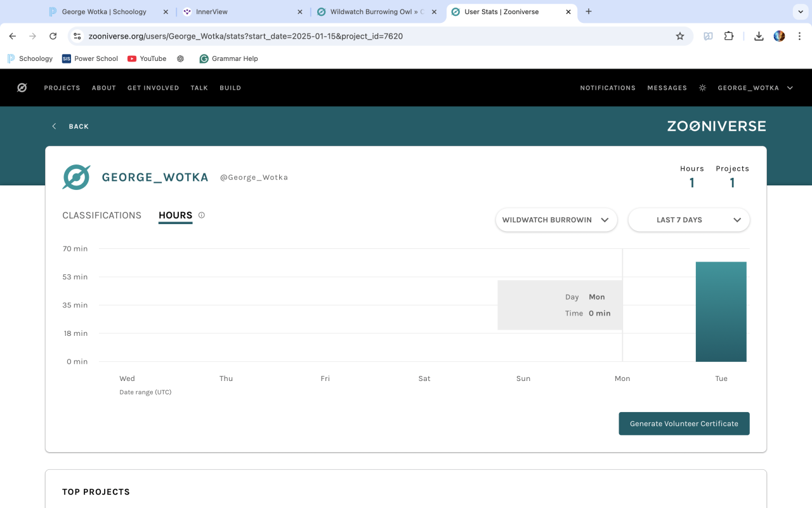
Task: Open the ChatGPT bookmark icon
Action: pyautogui.click(x=181, y=58)
